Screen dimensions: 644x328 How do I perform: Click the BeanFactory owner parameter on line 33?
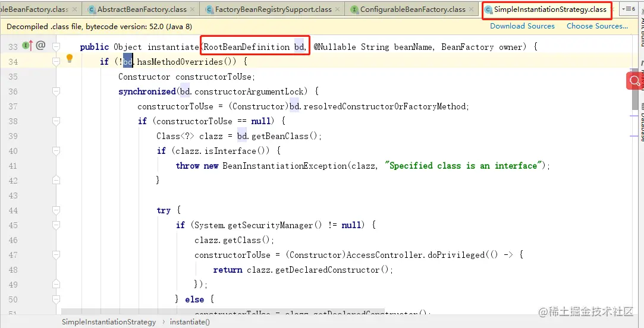tap(481, 47)
